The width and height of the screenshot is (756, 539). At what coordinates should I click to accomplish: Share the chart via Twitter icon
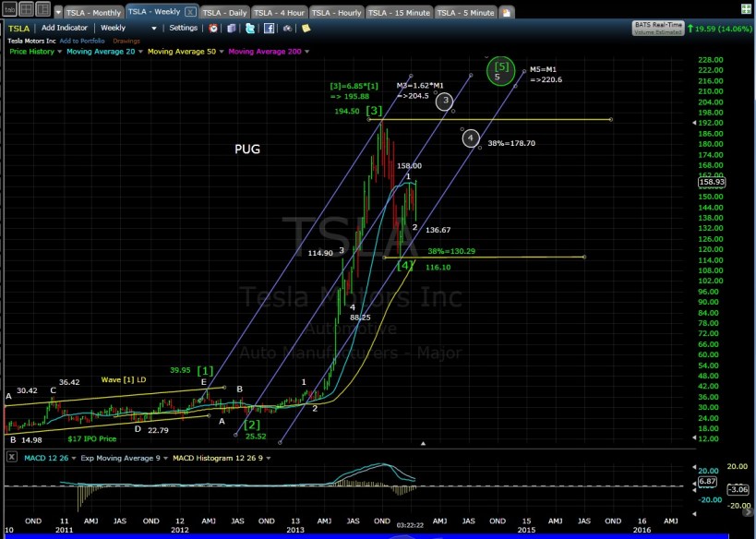[x=250, y=29]
